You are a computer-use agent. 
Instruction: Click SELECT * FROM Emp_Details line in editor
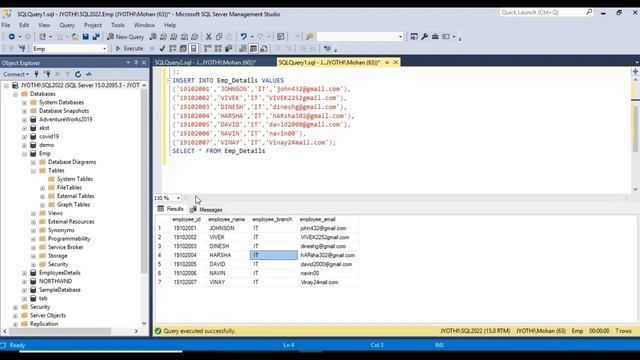pyautogui.click(x=219, y=151)
